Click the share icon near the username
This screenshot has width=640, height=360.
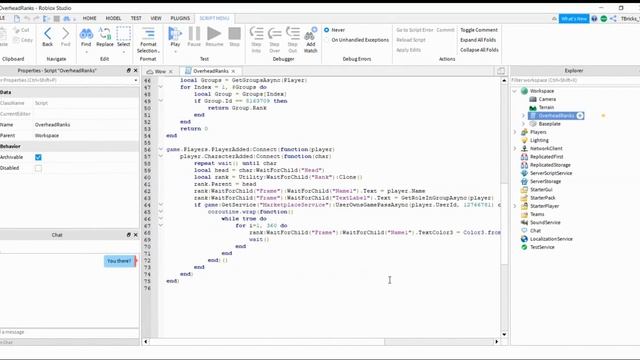[x=613, y=19]
